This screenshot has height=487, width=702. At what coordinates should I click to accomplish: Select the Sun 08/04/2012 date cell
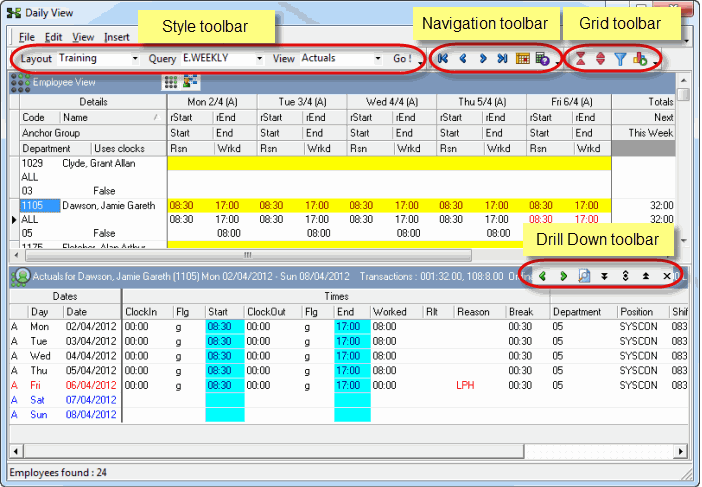91,414
